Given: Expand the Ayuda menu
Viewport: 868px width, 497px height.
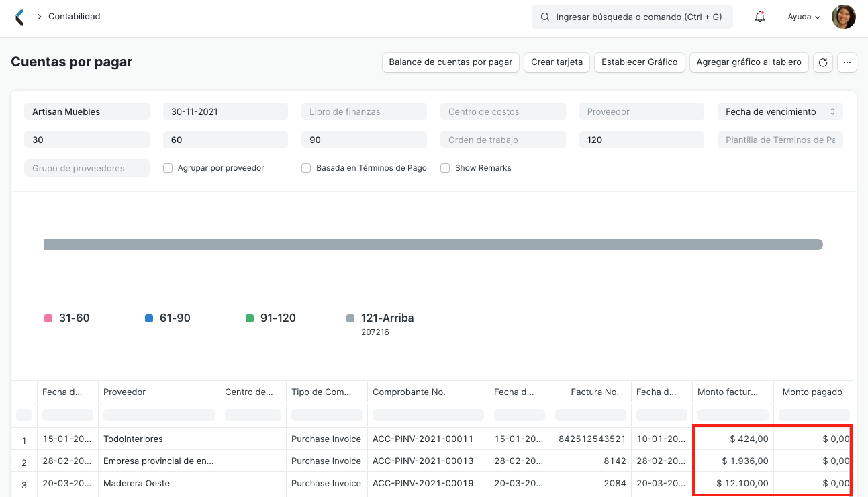Looking at the screenshot, I should (803, 16).
